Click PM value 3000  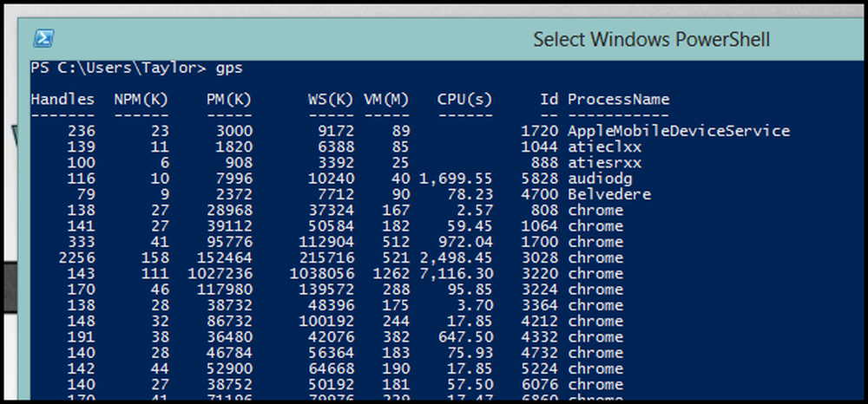tap(233, 131)
